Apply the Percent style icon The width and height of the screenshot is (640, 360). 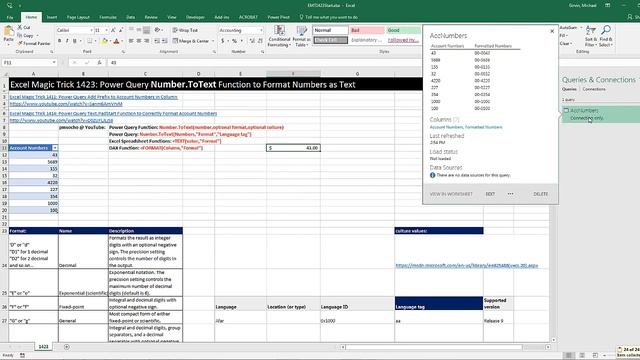(x=234, y=41)
